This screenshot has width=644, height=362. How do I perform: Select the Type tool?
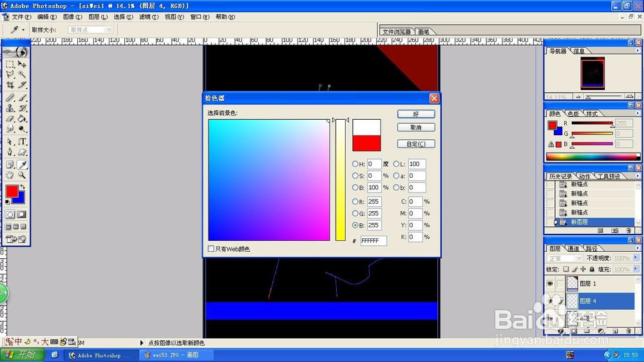coord(22,142)
